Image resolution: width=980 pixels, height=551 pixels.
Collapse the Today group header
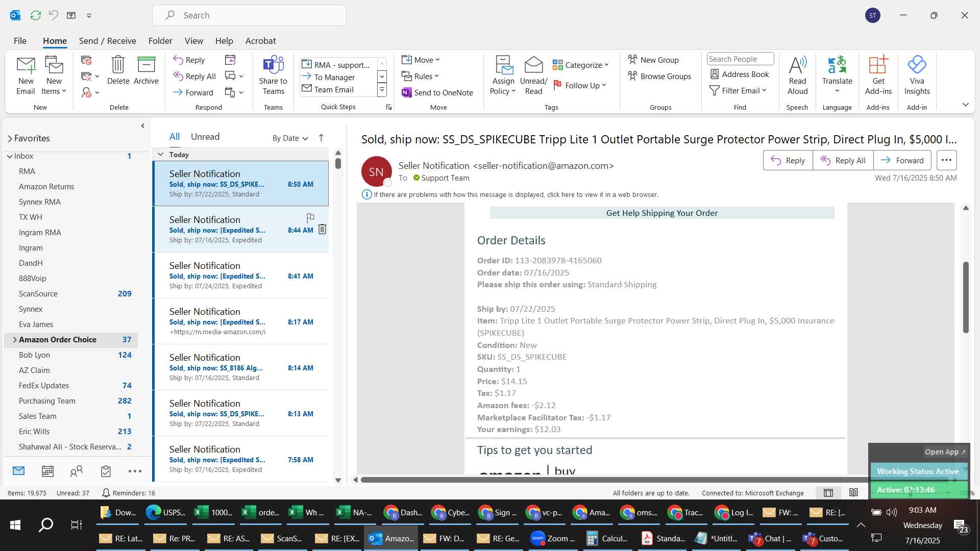[x=160, y=154]
